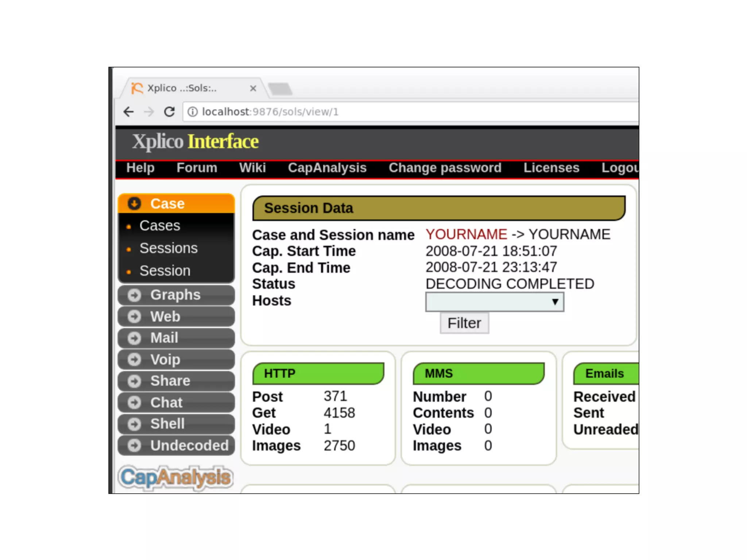747x560 pixels.
Task: Expand the Voip sidebar section
Action: point(165,359)
